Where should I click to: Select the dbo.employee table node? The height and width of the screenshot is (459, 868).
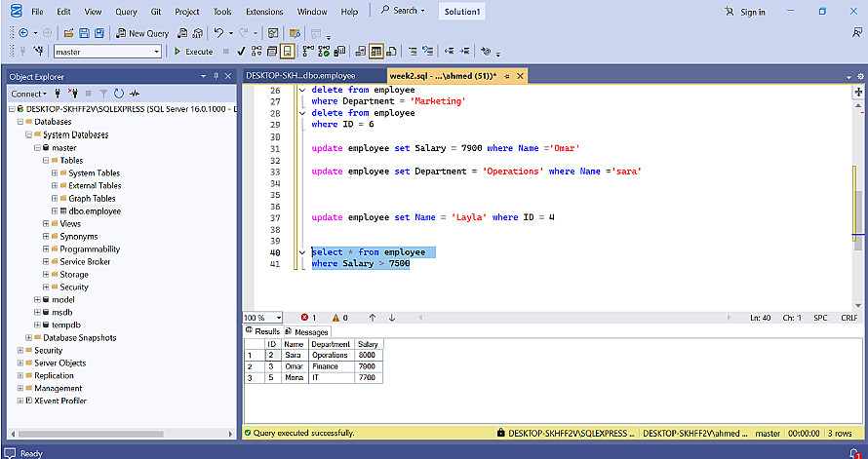tap(95, 211)
